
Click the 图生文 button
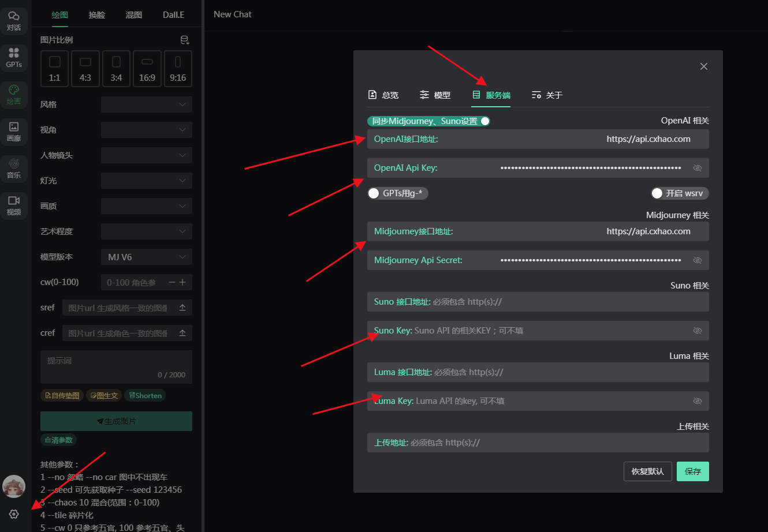coord(104,396)
